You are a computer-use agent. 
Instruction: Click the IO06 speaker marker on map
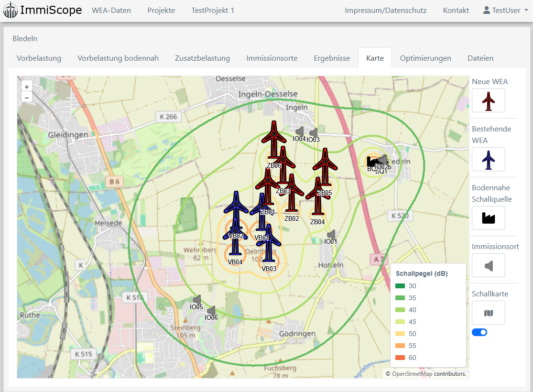tap(211, 310)
